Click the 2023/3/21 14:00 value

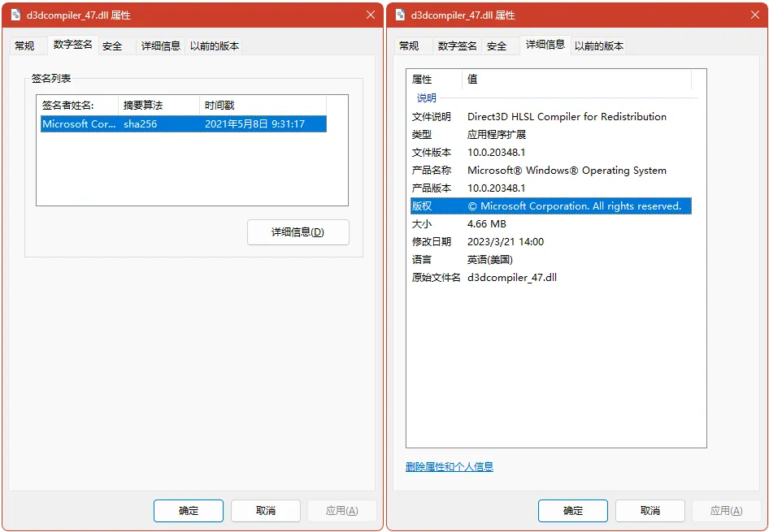pyautogui.click(x=506, y=241)
